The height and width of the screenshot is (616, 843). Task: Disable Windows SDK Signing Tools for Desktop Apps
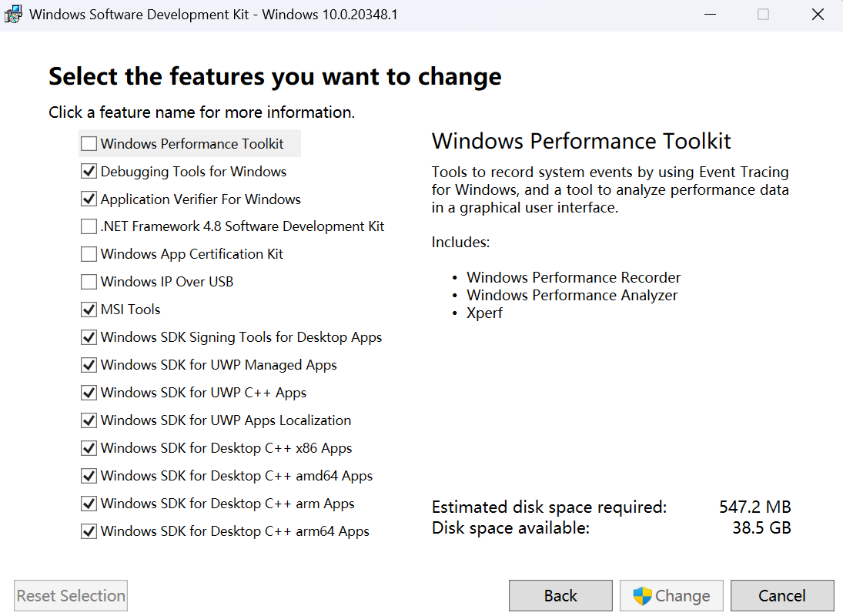89,336
